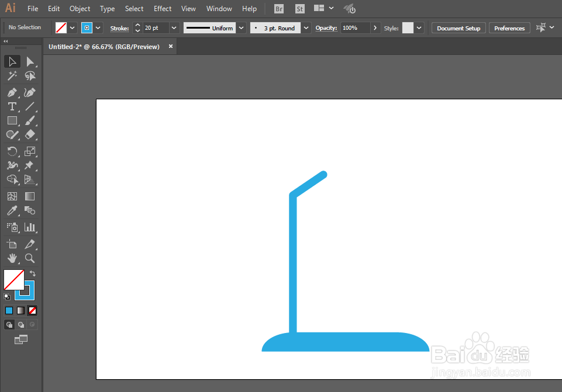Screen dimensions: 562x392
Task: Open graphic Style dropdown arrow
Action: click(419, 28)
